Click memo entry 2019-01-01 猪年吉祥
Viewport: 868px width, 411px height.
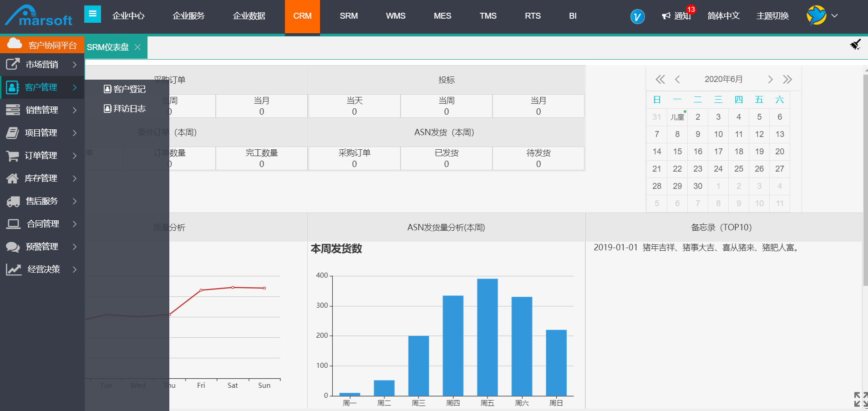697,248
